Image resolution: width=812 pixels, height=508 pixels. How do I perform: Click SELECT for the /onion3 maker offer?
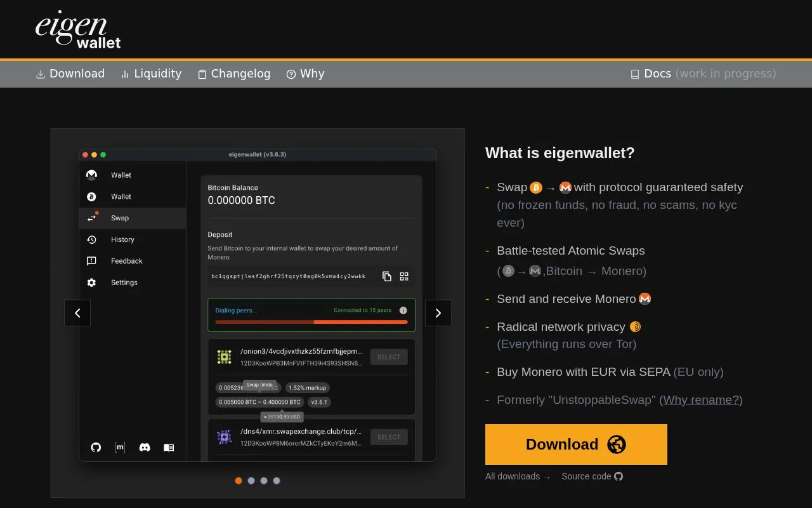click(x=389, y=357)
